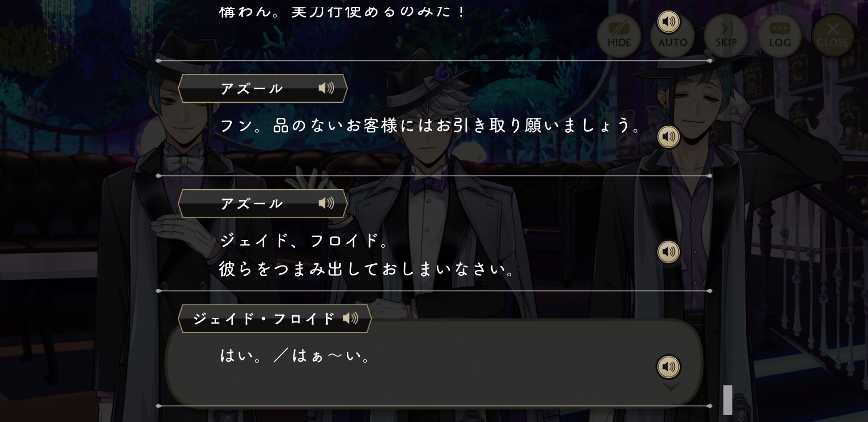The width and height of the screenshot is (868, 422).
Task: Play voice on first アズール name tag
Action: pos(326,88)
